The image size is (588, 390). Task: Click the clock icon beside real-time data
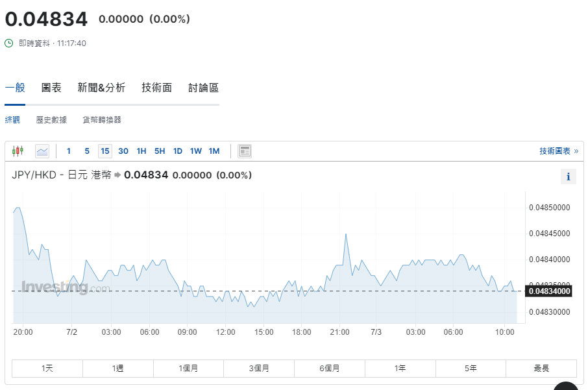tap(9, 43)
